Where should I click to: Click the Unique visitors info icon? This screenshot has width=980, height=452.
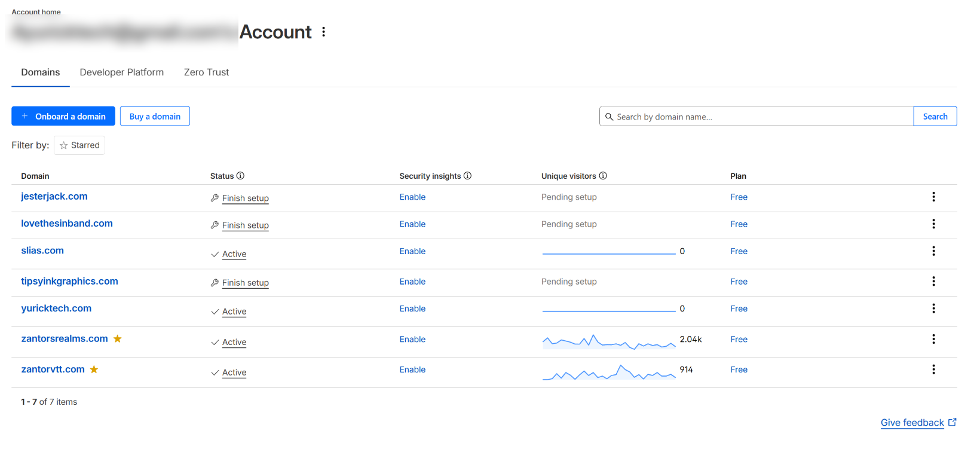(x=603, y=176)
